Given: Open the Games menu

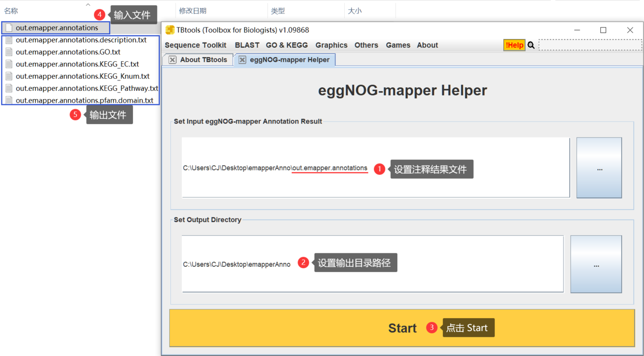Looking at the screenshot, I should point(398,45).
